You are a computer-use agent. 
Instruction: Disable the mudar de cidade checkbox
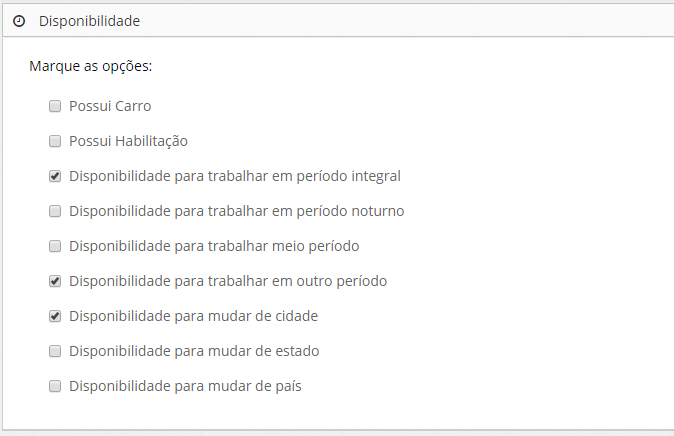click(55, 316)
